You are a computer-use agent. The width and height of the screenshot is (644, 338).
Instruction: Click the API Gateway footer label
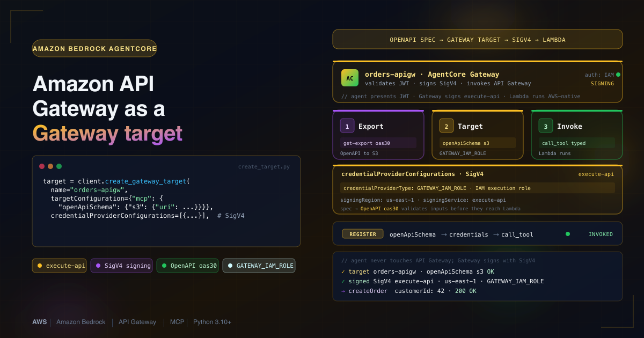(x=137, y=322)
